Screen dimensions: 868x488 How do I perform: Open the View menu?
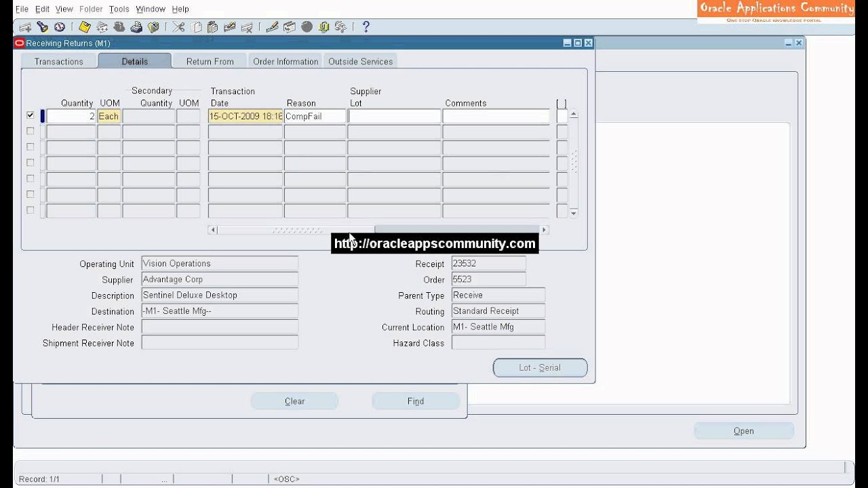64,9
